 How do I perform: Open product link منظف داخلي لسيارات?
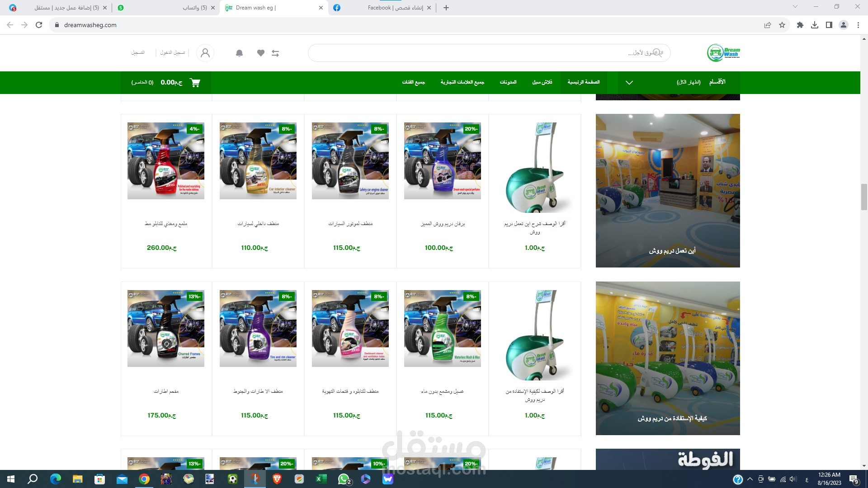258,224
